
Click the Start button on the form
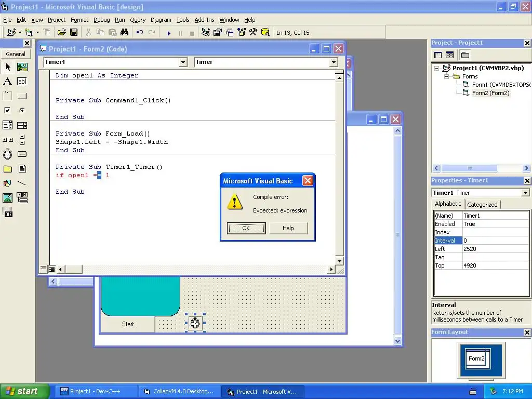point(128,324)
